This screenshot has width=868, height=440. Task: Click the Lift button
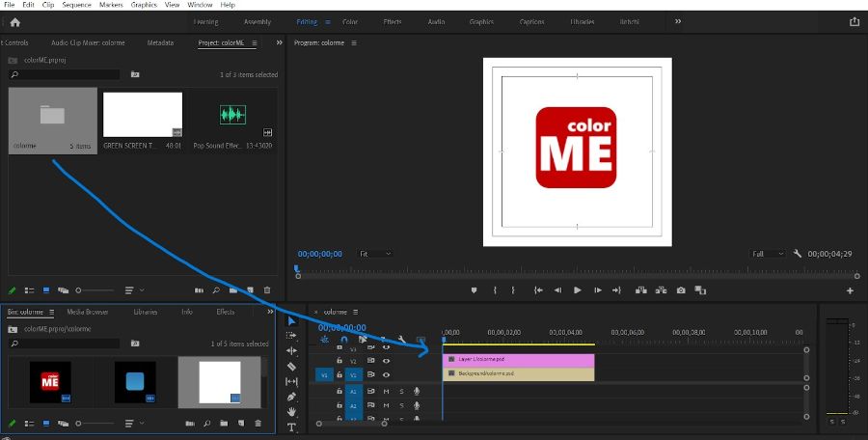click(641, 290)
